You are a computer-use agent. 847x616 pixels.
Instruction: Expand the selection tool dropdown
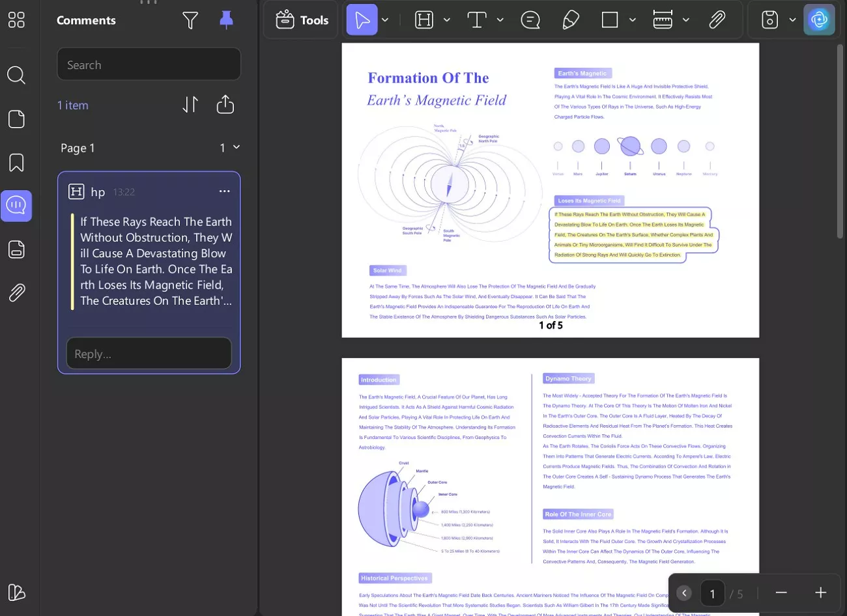point(384,20)
